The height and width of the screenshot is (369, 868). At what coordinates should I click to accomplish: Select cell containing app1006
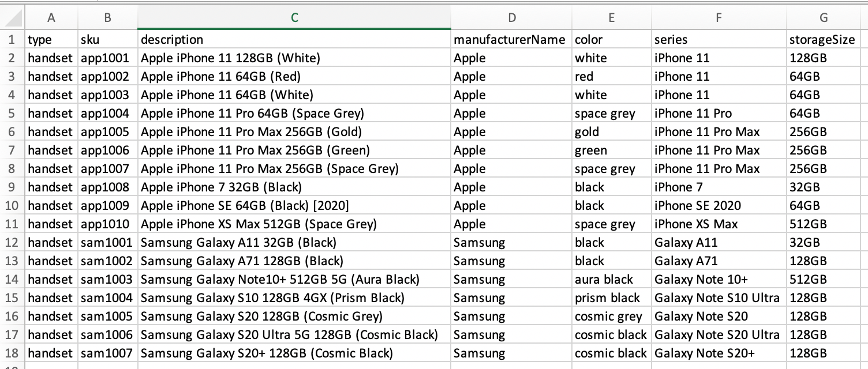click(x=108, y=150)
